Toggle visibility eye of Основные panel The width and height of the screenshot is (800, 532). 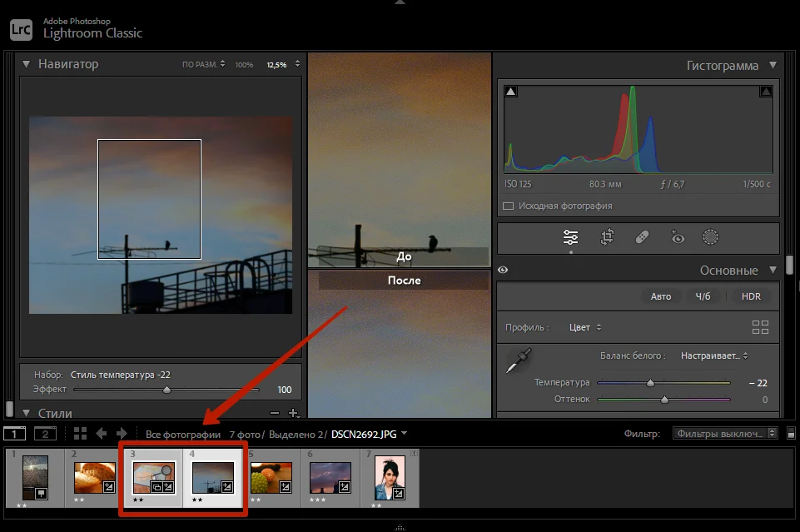pos(504,270)
